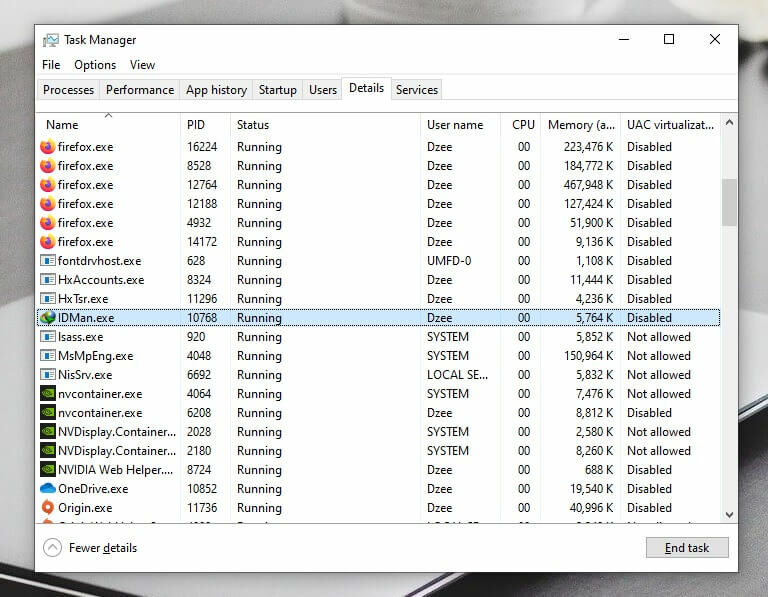Click memory value 150,964 K

click(x=588, y=356)
